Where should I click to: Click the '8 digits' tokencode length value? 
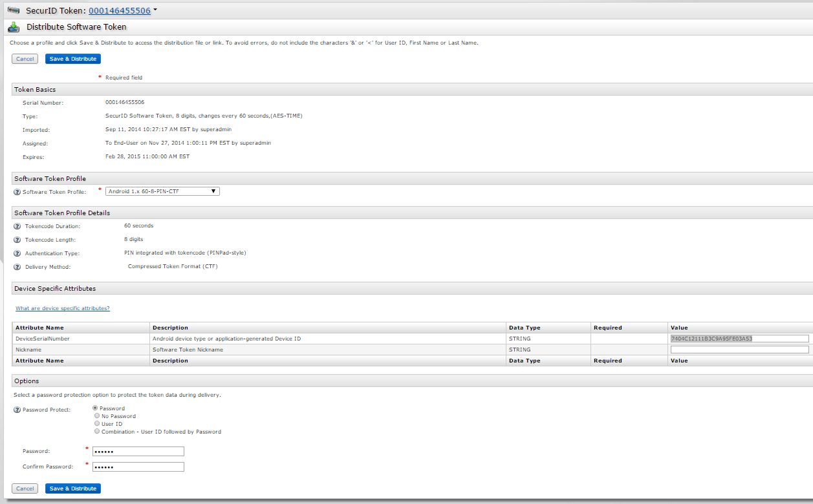[134, 240]
